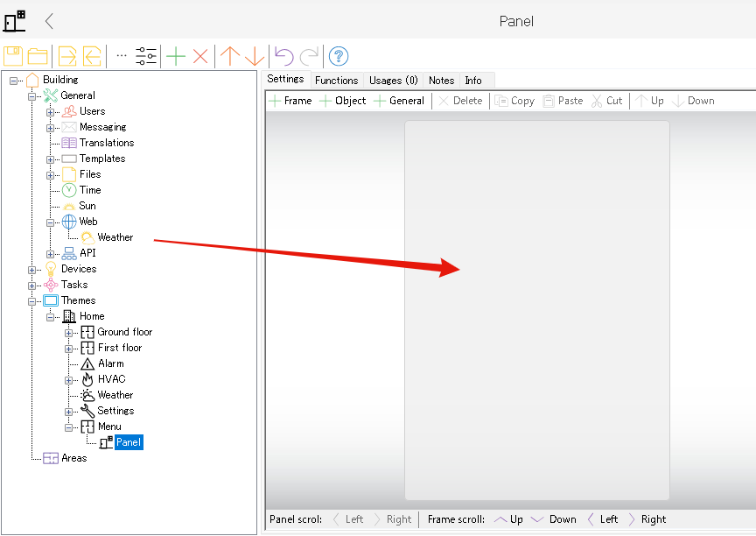This screenshot has width=756, height=536.
Task: Expand the Devices node
Action: [x=31, y=270]
